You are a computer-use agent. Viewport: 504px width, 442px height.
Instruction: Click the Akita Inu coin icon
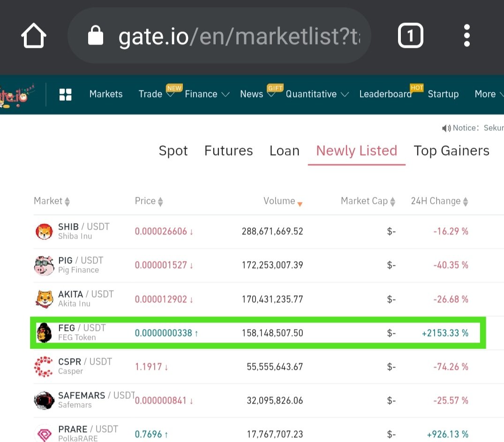[44, 299]
